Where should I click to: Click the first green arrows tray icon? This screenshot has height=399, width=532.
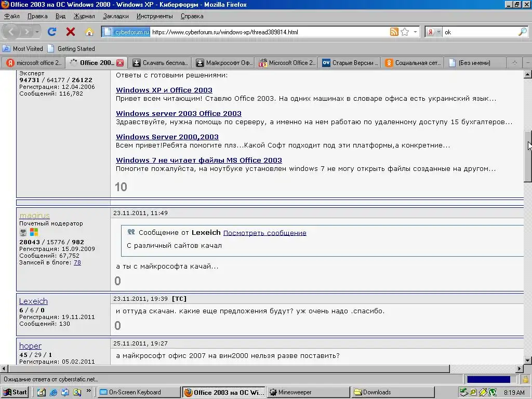(464, 393)
